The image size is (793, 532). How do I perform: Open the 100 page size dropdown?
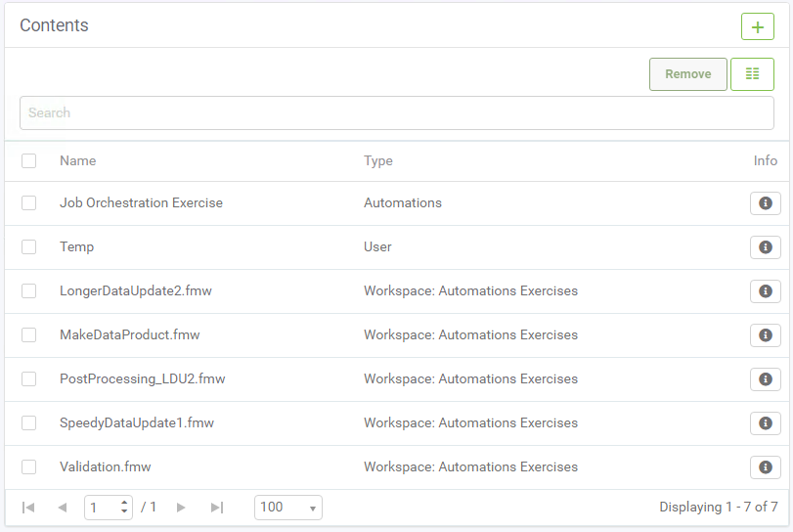(x=288, y=508)
